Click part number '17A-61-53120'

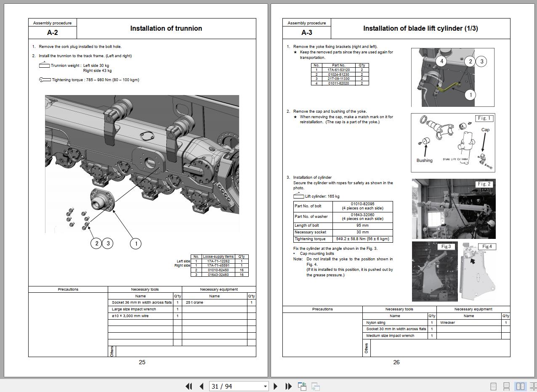point(338,70)
